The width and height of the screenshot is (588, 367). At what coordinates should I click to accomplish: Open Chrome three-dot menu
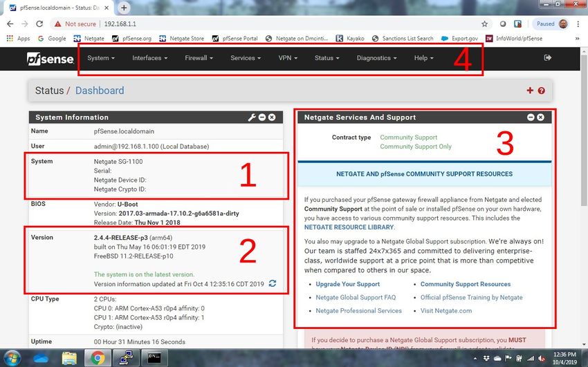[x=578, y=24]
